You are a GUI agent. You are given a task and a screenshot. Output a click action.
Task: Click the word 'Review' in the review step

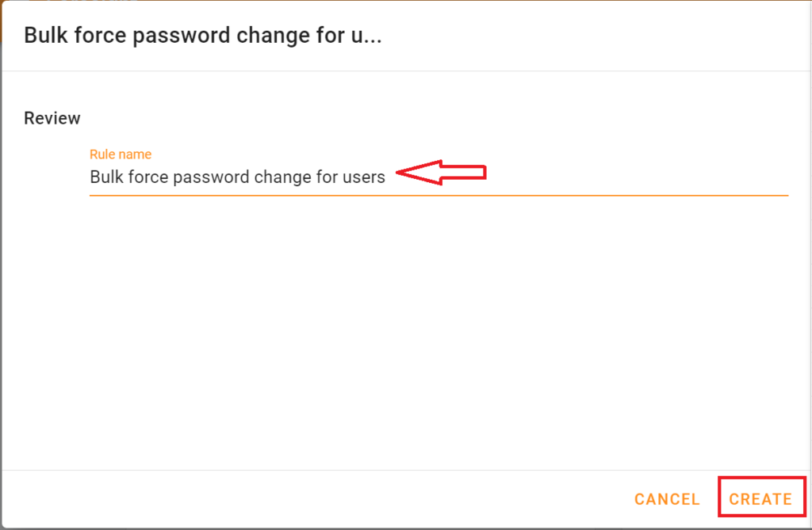pyautogui.click(x=52, y=117)
